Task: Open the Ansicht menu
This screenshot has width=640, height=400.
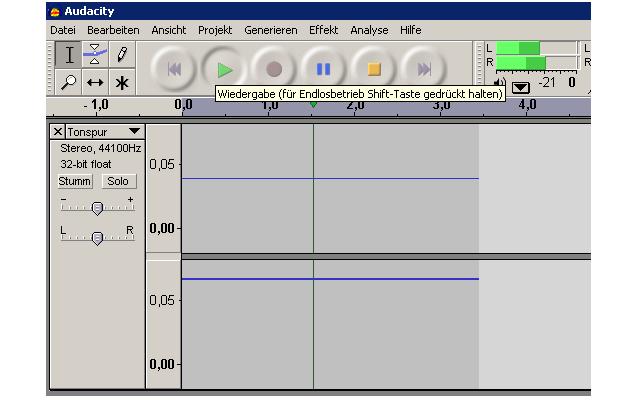Action: tap(169, 30)
